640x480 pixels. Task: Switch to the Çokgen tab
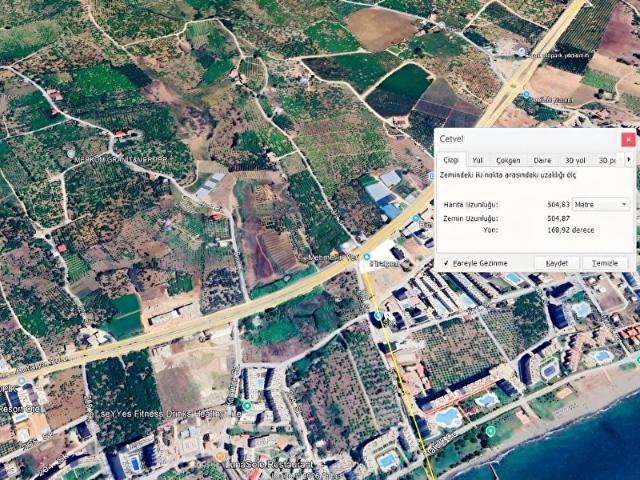(x=508, y=160)
